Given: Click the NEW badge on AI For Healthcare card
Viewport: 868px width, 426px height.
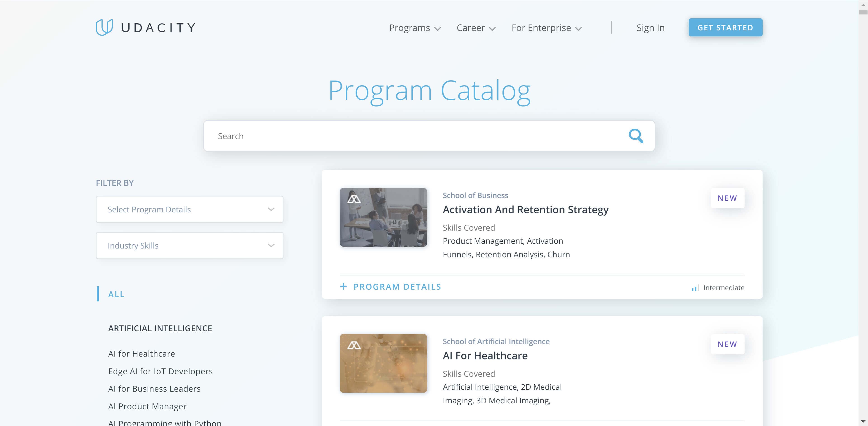Looking at the screenshot, I should pyautogui.click(x=727, y=344).
